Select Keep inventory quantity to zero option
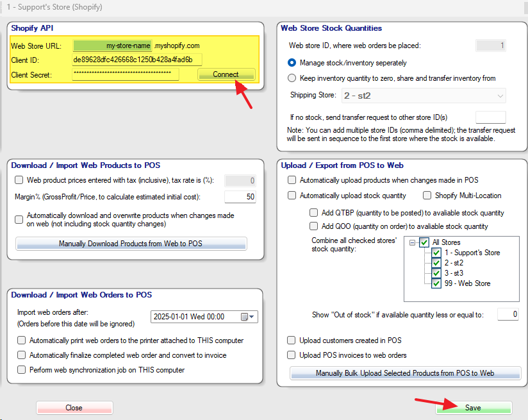The height and width of the screenshot is (420, 528). (292, 78)
